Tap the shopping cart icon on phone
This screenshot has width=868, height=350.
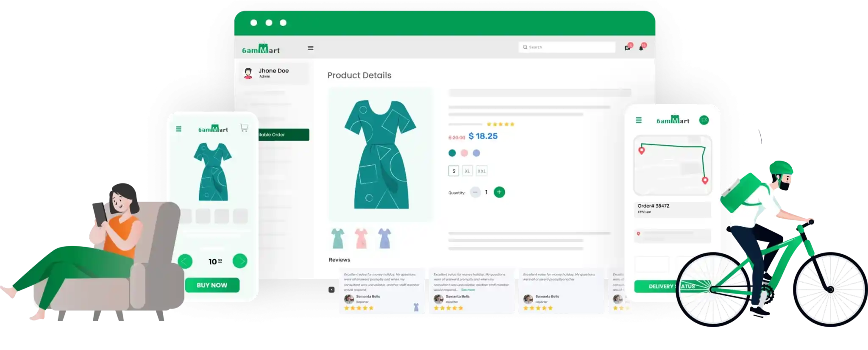tap(244, 128)
